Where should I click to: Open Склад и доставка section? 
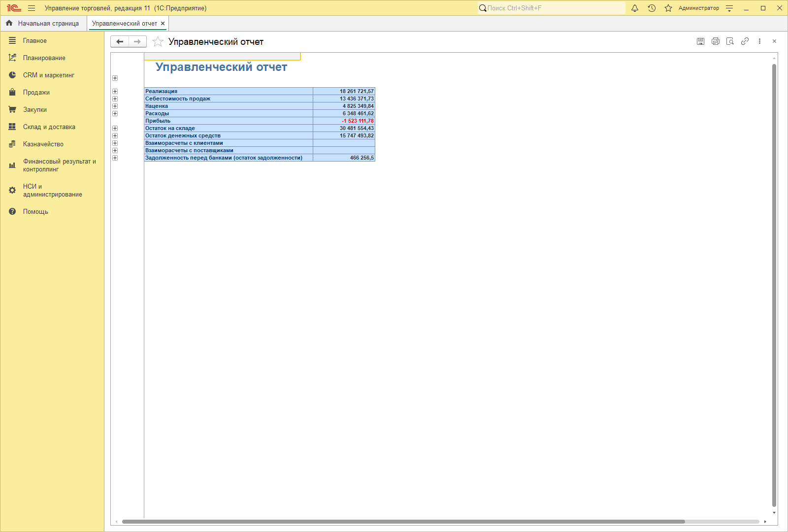(52, 127)
